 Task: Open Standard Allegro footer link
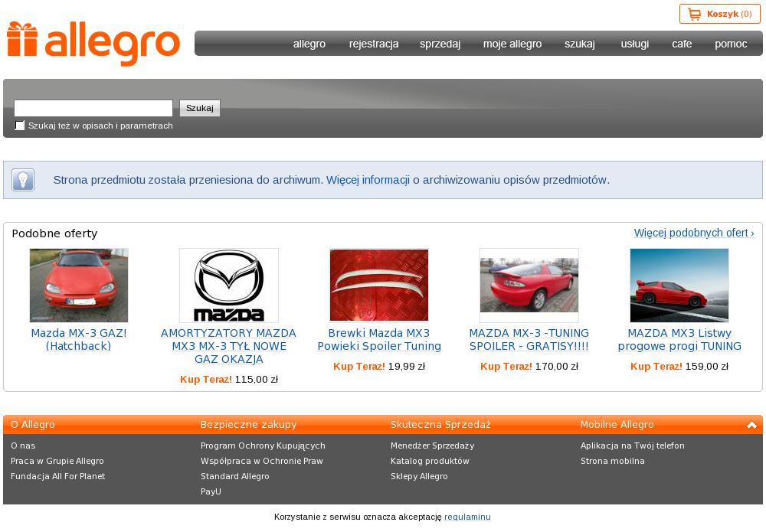pos(235,476)
